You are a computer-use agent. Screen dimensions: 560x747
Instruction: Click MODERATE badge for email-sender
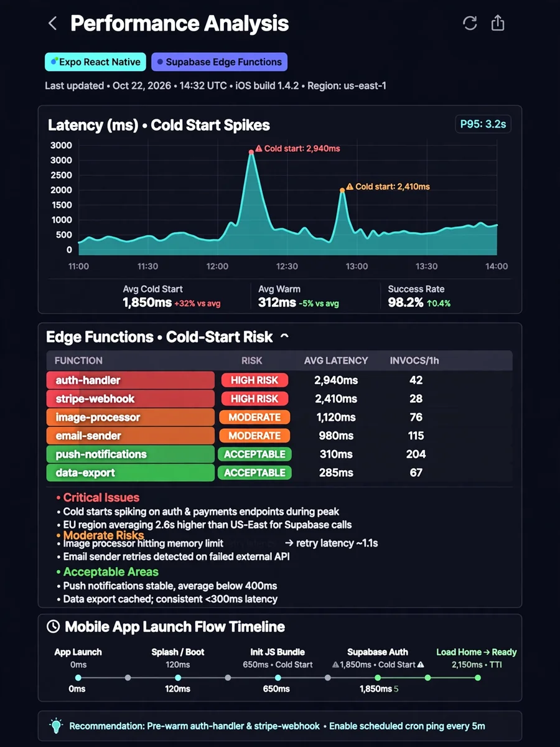click(254, 436)
